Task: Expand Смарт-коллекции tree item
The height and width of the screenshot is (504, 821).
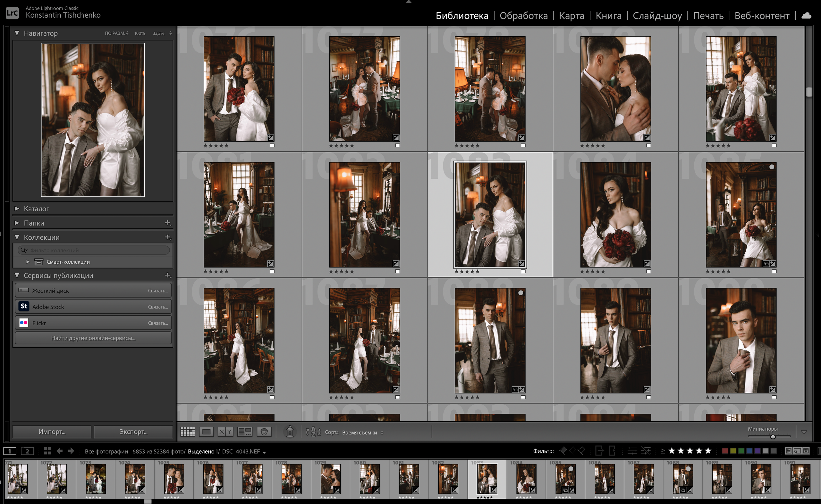Action: tap(28, 262)
